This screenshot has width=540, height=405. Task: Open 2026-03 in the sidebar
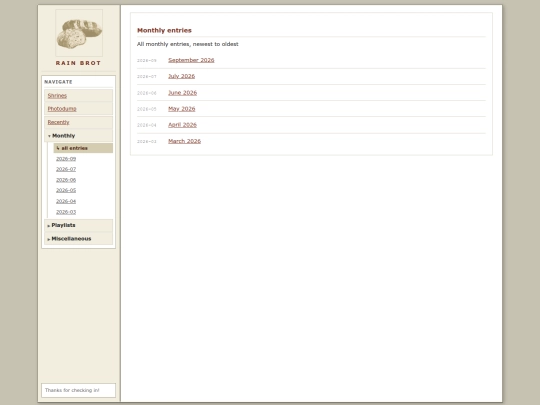[x=66, y=212]
